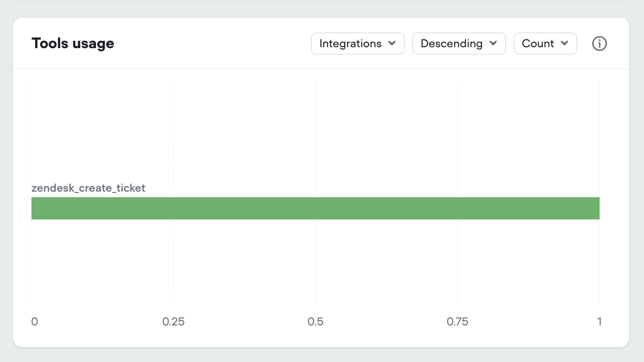
Task: Click the chevron on the Count dropdown
Action: (x=564, y=43)
